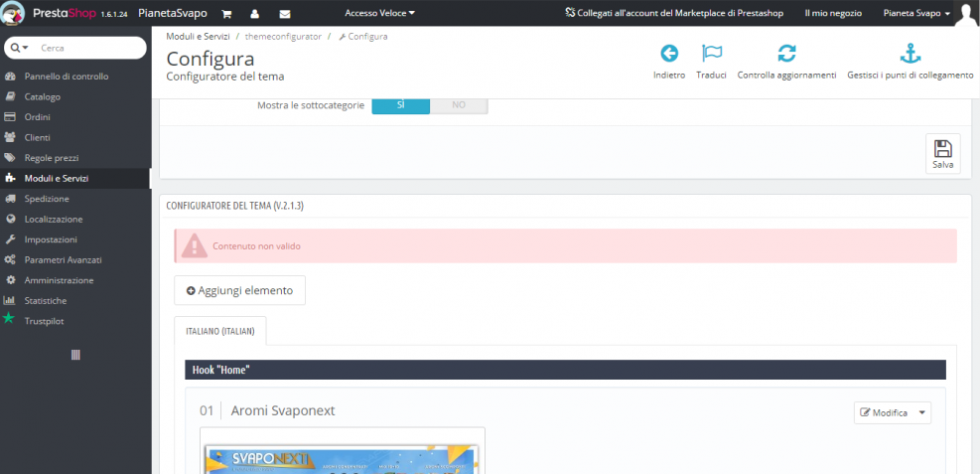Click the Aggiungi elemento button
Screen dimensions: 980x474
[240, 290]
